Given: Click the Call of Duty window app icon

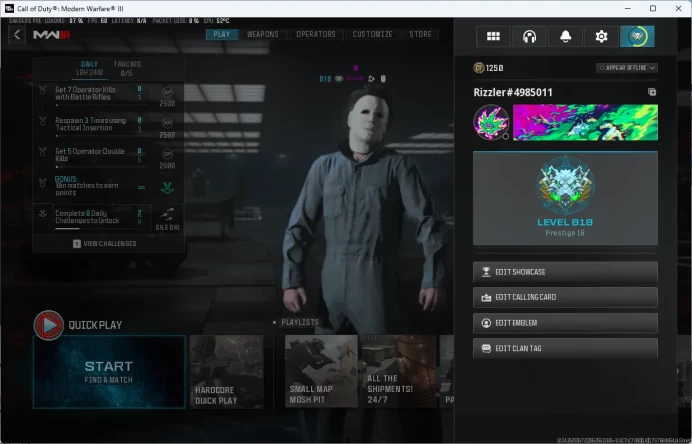Looking at the screenshot, I should click(9, 8).
